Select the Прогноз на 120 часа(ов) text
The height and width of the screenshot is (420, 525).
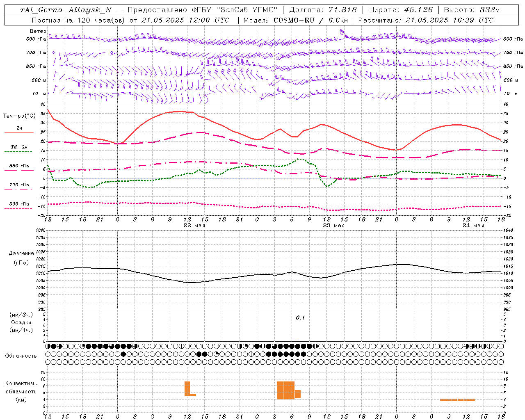tap(79, 20)
